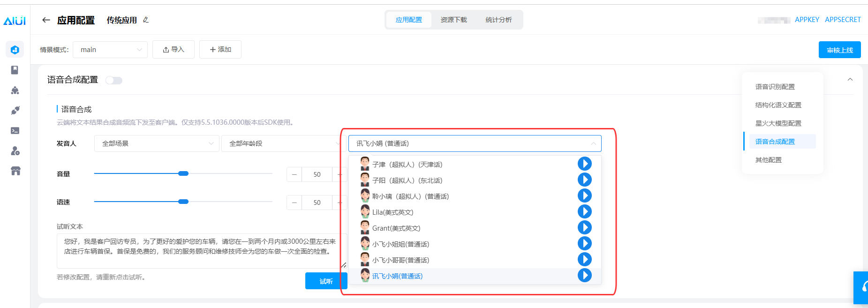This screenshot has width=868, height=308.
Task: Go back with the left arrow
Action: point(46,20)
